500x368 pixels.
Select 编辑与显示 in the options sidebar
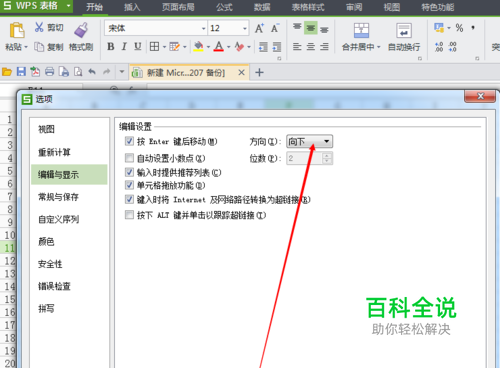click(x=69, y=175)
